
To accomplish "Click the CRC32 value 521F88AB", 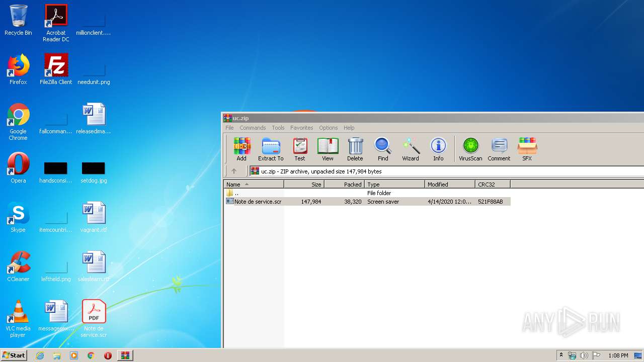I will 490,202.
